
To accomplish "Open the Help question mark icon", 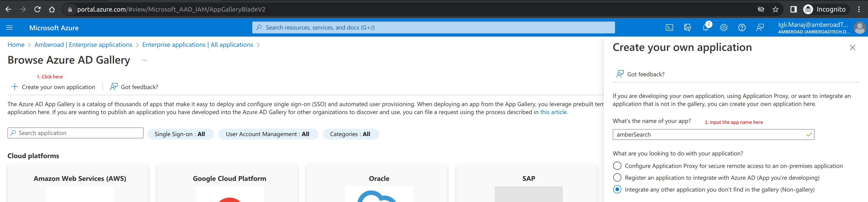I will pyautogui.click(x=742, y=28).
